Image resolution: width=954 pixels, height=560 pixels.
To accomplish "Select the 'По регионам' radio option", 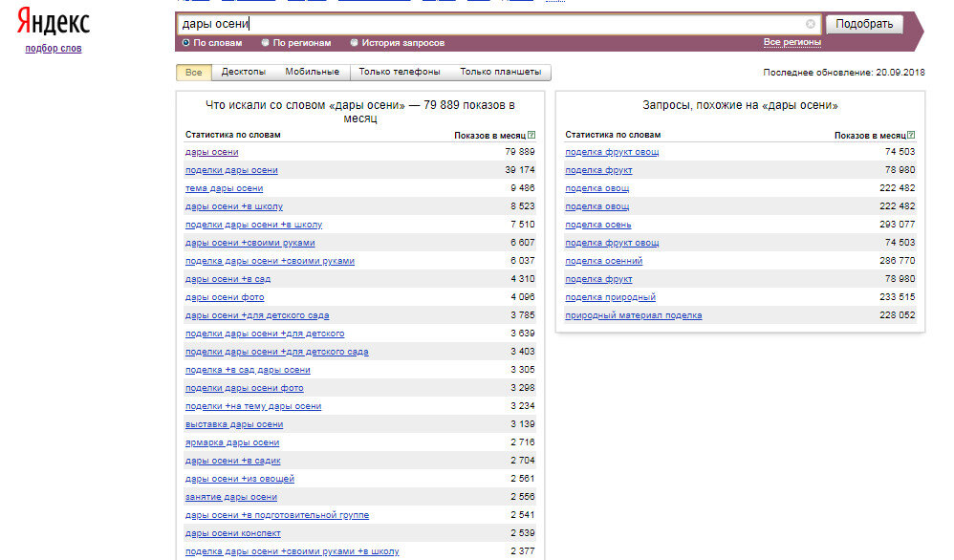I will [x=266, y=43].
